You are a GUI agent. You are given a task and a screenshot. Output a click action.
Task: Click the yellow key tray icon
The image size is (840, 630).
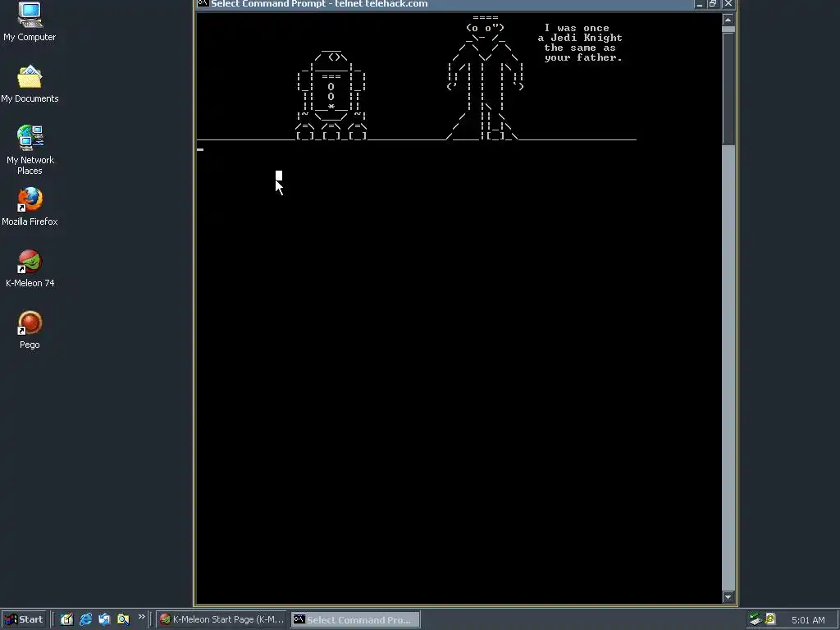[x=769, y=619]
